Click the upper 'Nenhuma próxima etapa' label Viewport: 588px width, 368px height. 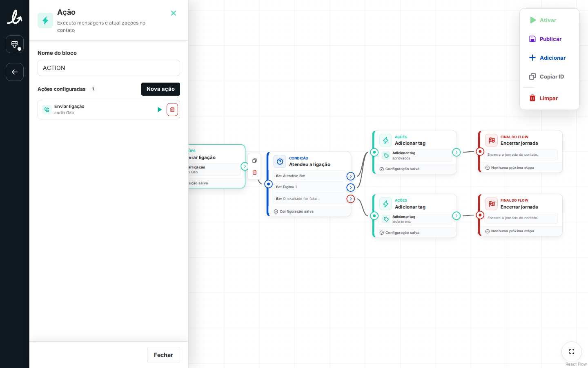pos(512,168)
